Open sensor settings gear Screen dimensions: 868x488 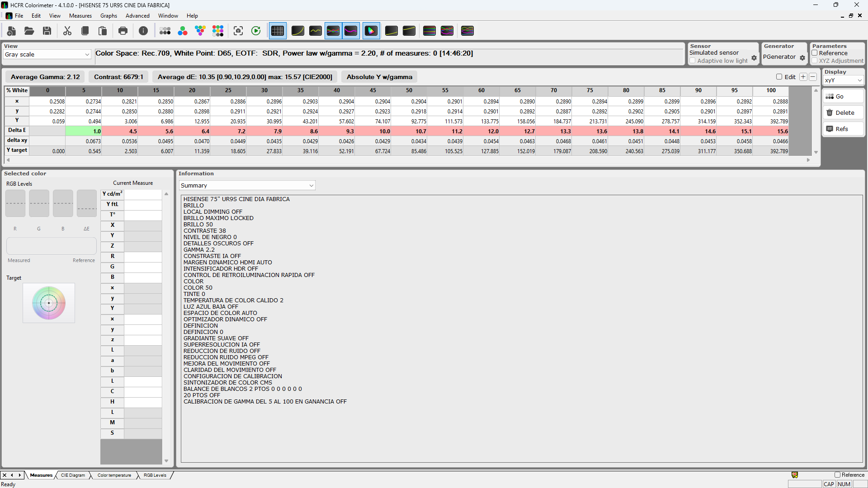pos(754,58)
